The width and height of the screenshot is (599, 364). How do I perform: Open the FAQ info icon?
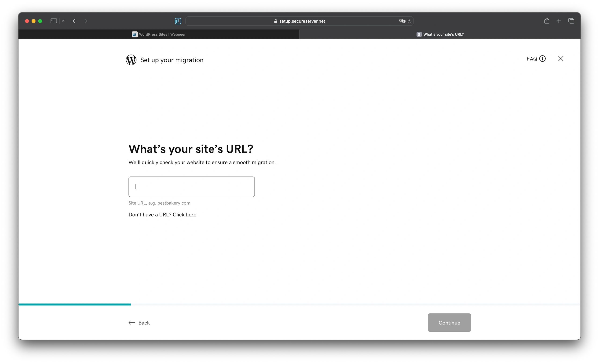click(542, 59)
